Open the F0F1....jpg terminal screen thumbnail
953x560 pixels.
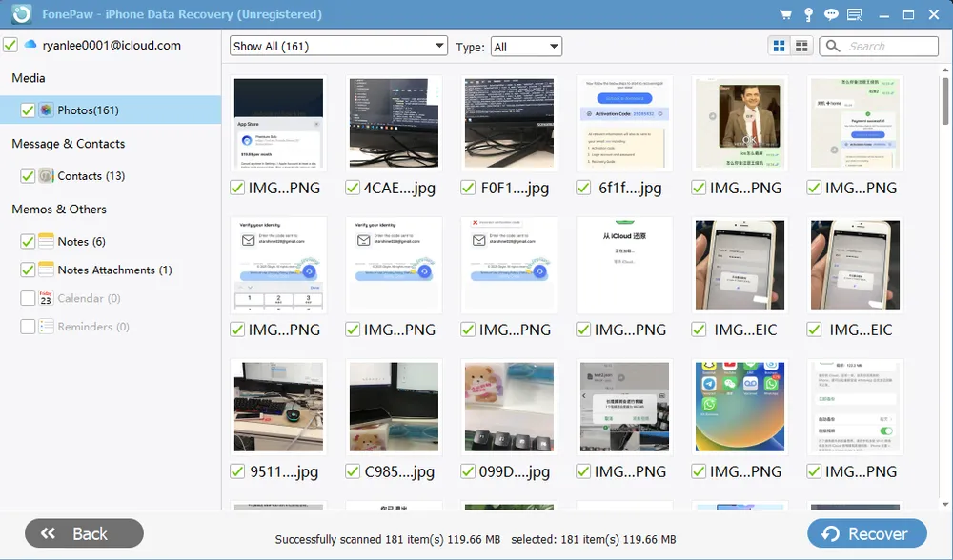(x=509, y=123)
